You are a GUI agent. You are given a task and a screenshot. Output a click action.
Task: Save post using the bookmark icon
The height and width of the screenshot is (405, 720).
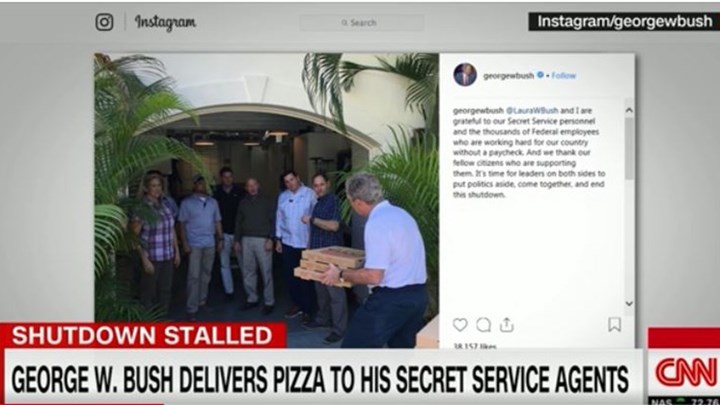(x=614, y=324)
